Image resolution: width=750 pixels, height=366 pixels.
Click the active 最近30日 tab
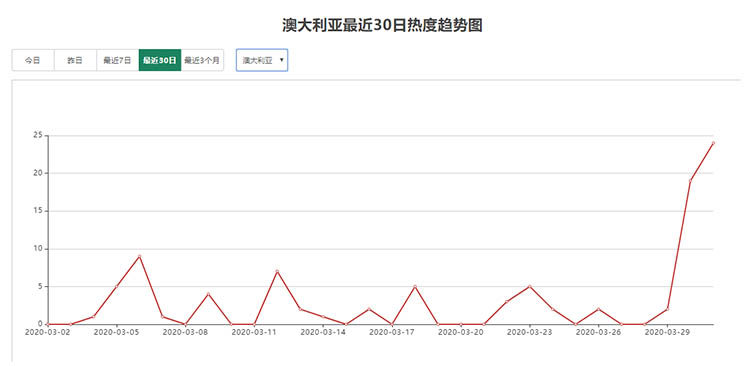coord(160,60)
